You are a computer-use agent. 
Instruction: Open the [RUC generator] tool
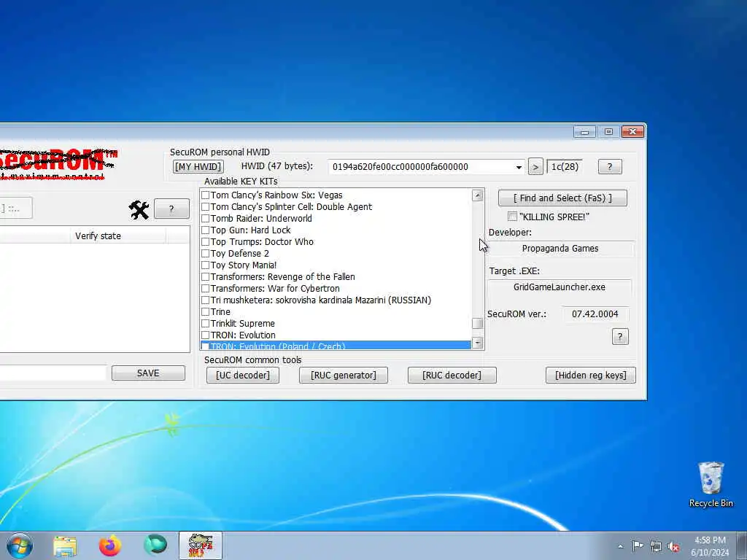coord(344,376)
